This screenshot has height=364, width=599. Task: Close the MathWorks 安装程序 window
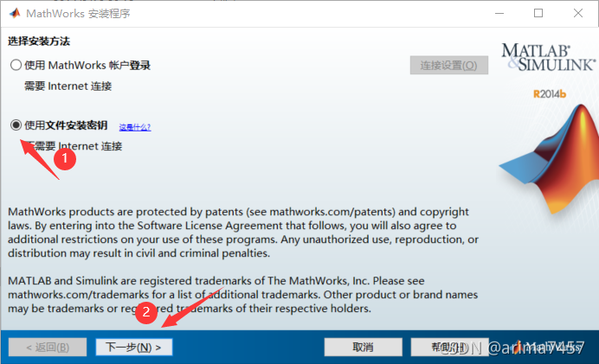pos(577,13)
